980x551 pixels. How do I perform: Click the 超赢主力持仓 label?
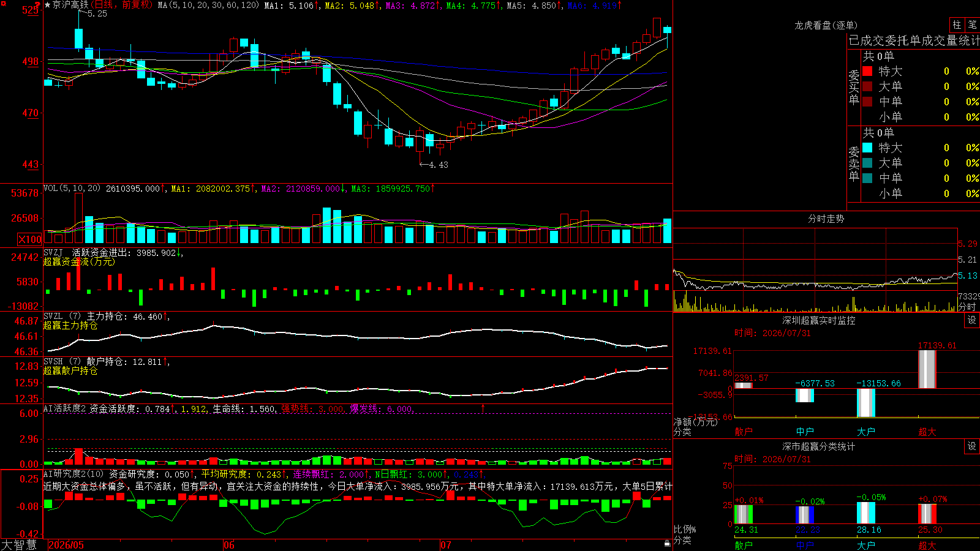[70, 325]
